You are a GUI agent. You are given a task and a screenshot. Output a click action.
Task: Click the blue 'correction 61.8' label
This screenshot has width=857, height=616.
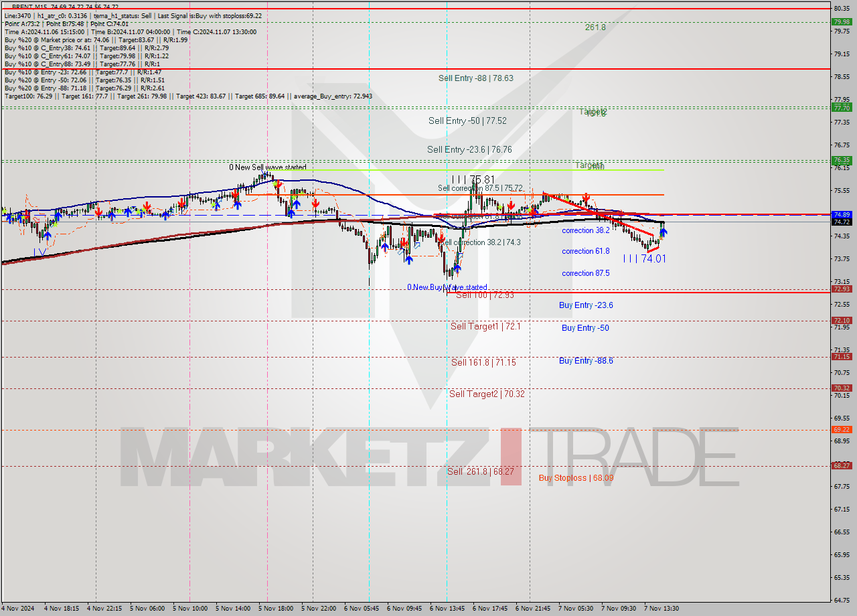point(586,251)
